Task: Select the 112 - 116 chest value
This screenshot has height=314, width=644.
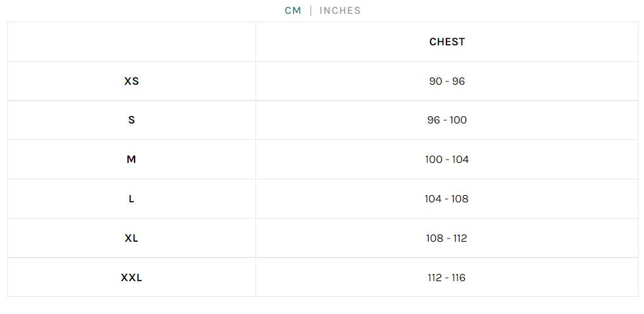Action: coord(447,278)
